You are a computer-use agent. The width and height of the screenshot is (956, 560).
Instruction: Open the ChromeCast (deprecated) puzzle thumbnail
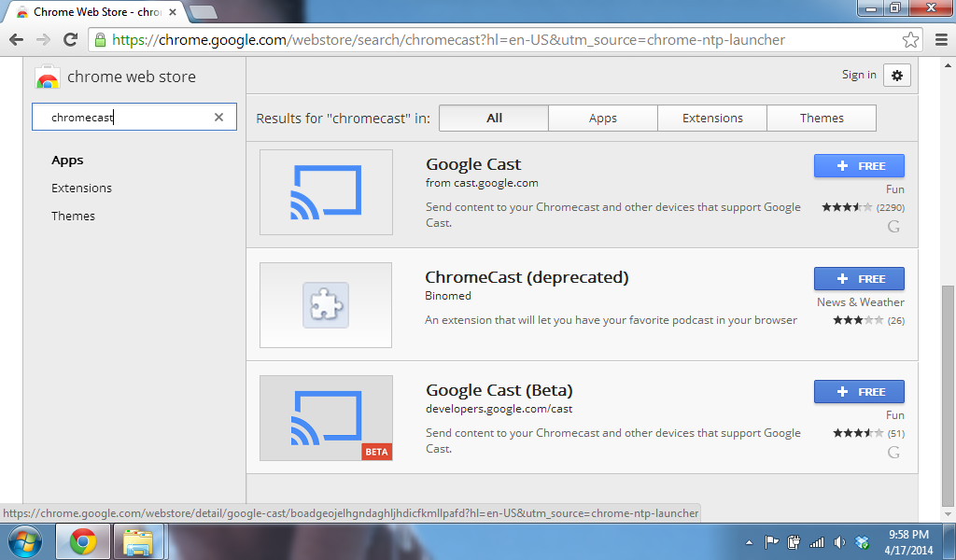click(x=326, y=304)
